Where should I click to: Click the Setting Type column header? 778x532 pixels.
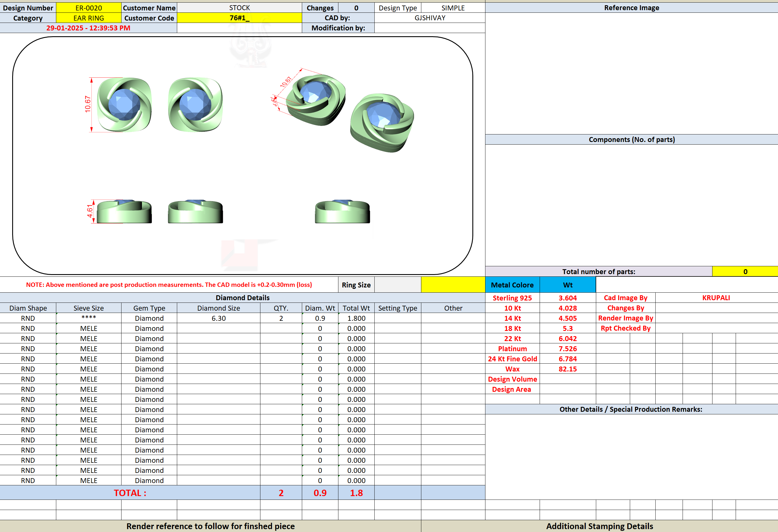(x=398, y=308)
